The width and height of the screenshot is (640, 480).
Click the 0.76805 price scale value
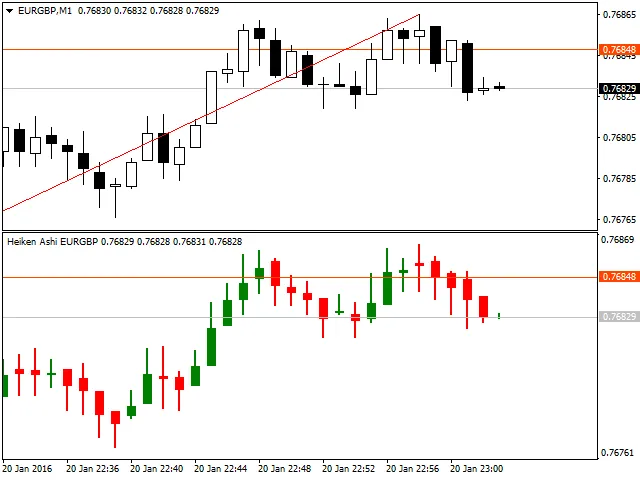click(x=619, y=138)
